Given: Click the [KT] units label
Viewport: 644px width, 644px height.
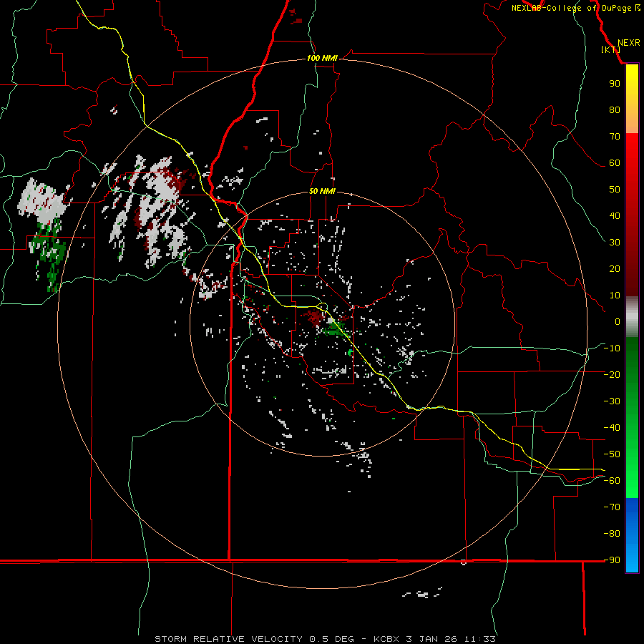Looking at the screenshot, I should pyautogui.click(x=611, y=49).
